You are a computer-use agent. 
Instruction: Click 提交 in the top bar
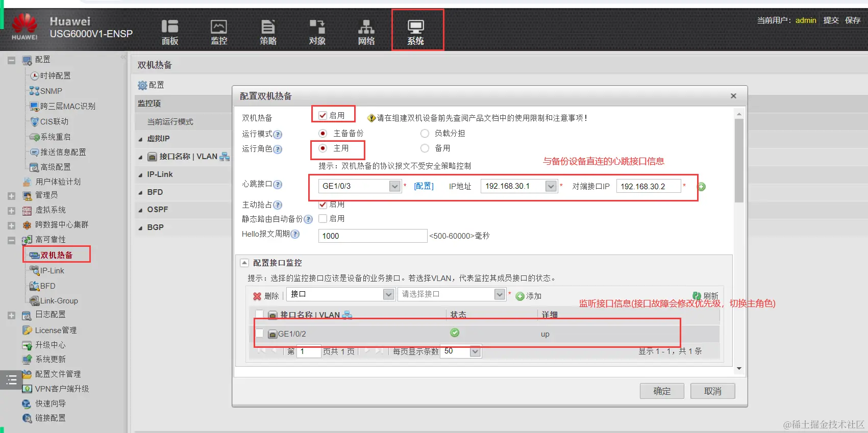[831, 20]
